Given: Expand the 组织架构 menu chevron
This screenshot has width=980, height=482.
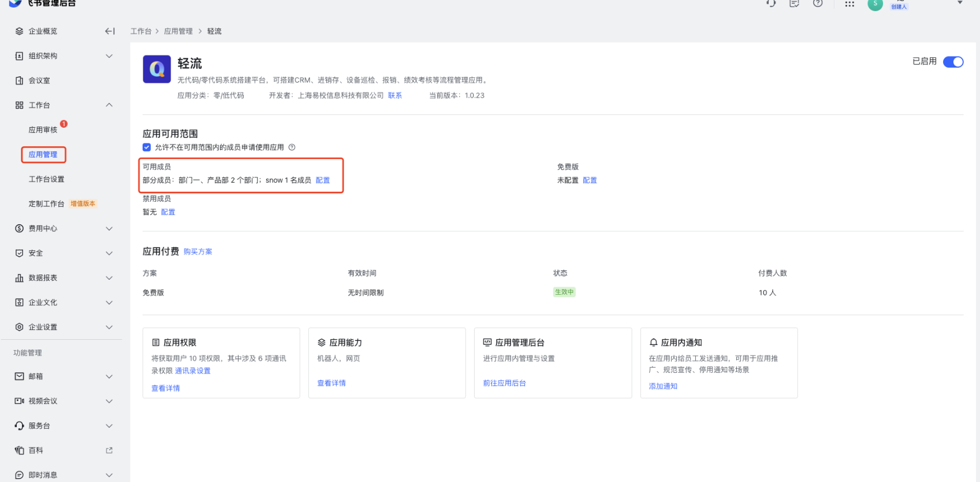Looking at the screenshot, I should point(109,56).
